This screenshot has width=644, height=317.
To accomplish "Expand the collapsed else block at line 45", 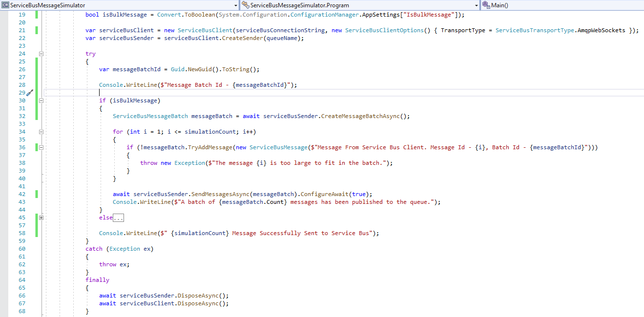I will pyautogui.click(x=41, y=218).
